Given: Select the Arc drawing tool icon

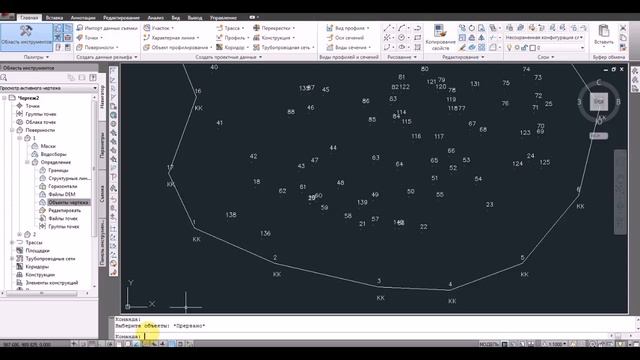Looking at the screenshot, I should [402, 28].
